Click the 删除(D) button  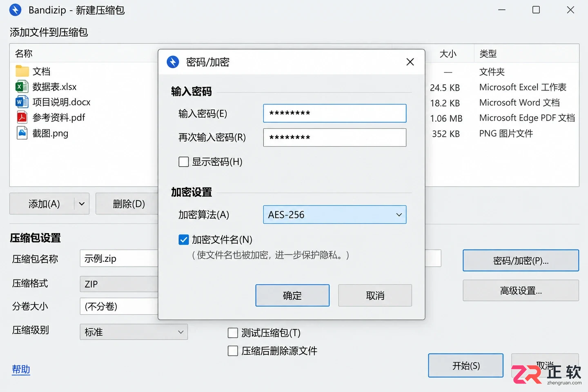click(x=127, y=204)
